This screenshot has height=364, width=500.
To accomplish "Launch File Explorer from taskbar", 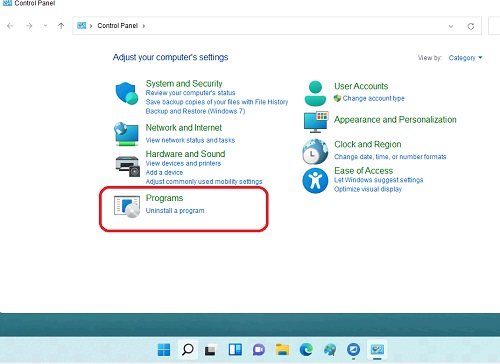I will coord(282,350).
